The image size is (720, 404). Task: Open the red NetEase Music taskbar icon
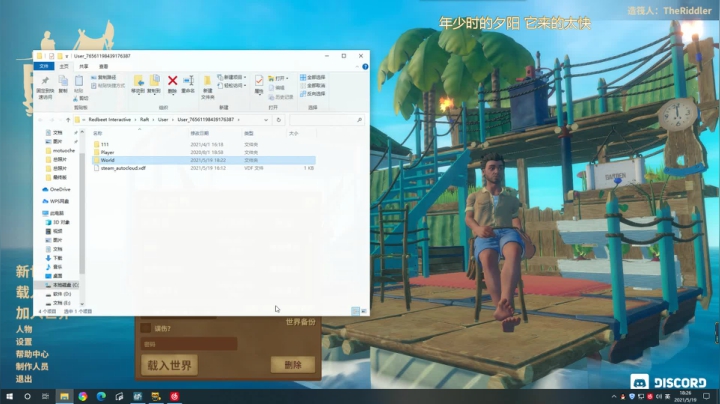pos(174,396)
